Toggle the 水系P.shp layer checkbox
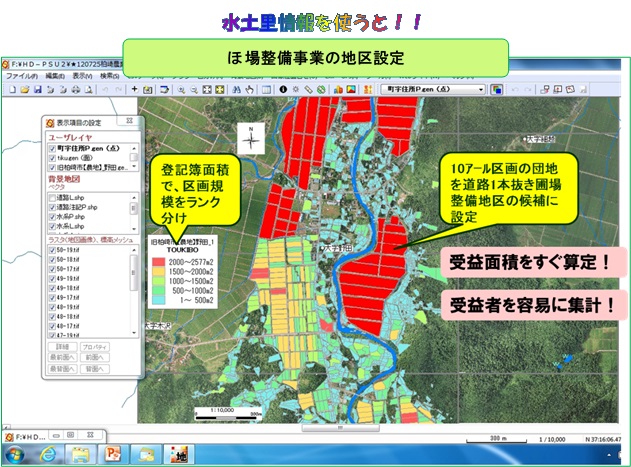This screenshot has width=631, height=467. 52,217
